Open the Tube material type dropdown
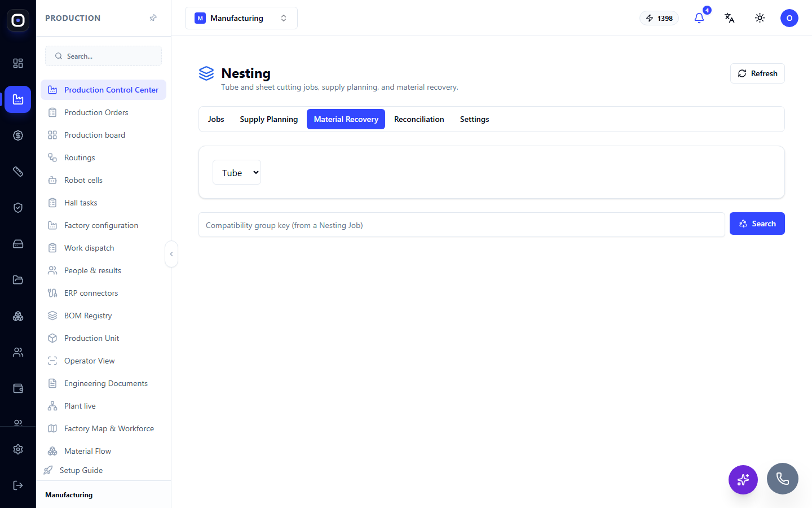 tap(237, 172)
